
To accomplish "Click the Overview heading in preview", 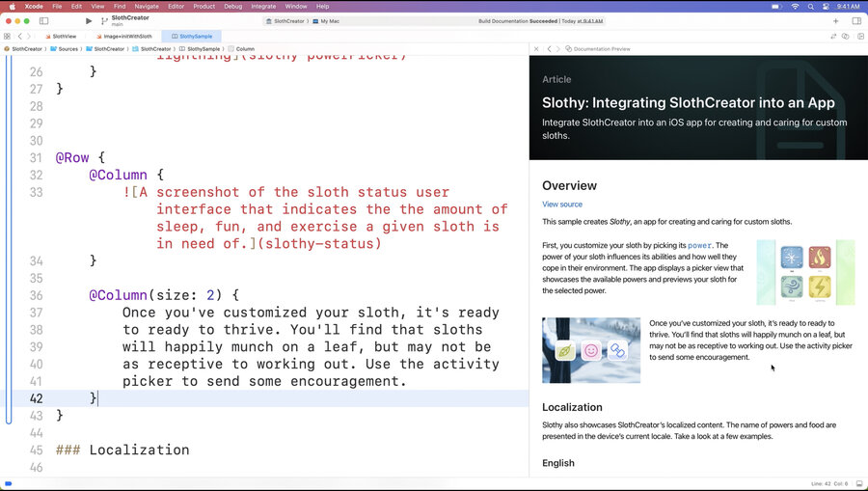I will (x=569, y=185).
